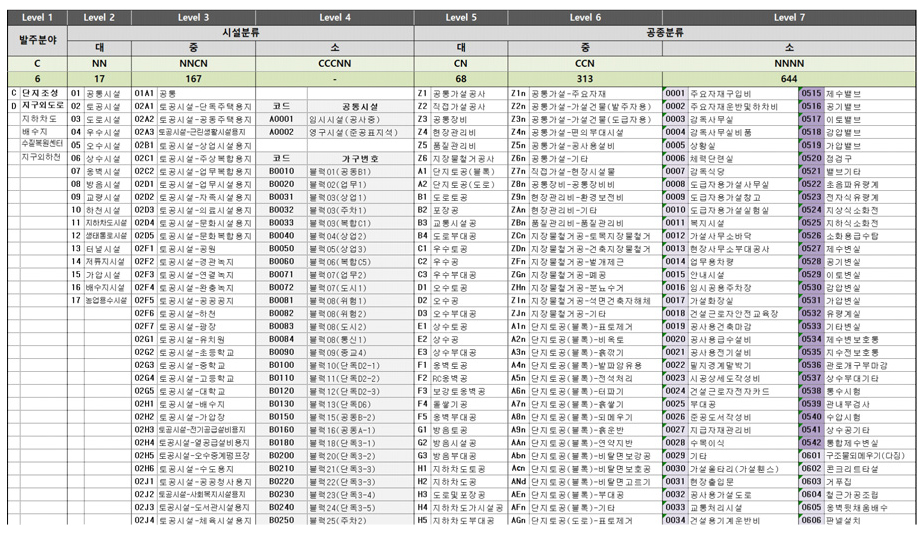This screenshot has width=924, height=538.
Task: Select the '유량계실' cell with code 0532
Action: point(870,313)
